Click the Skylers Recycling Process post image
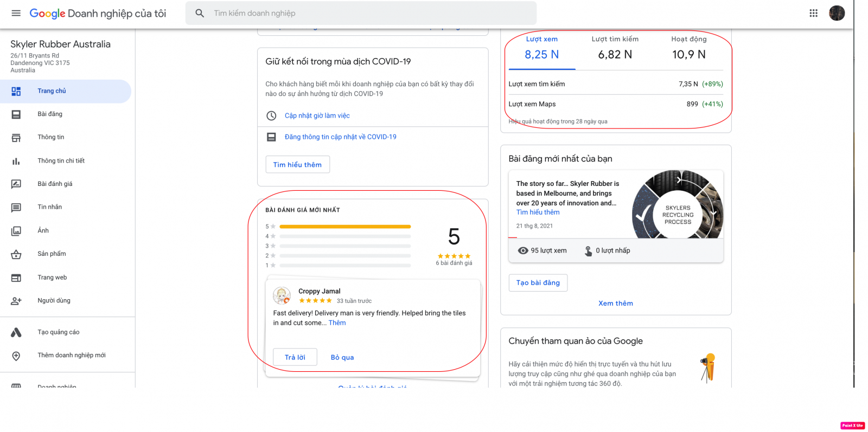 point(678,204)
